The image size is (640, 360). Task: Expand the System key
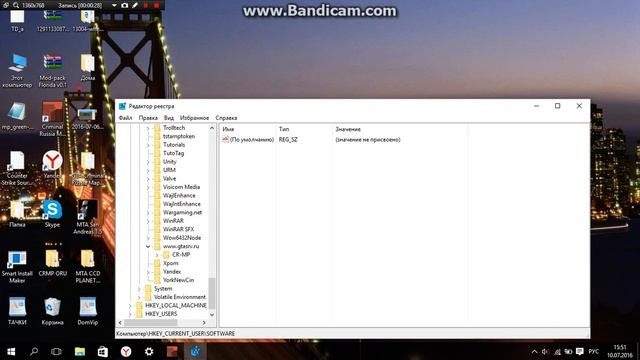coord(139,289)
